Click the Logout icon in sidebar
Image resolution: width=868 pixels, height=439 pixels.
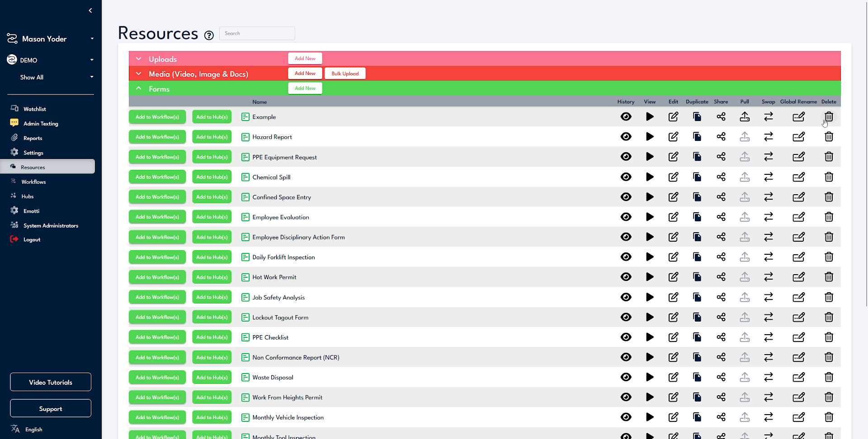click(14, 239)
